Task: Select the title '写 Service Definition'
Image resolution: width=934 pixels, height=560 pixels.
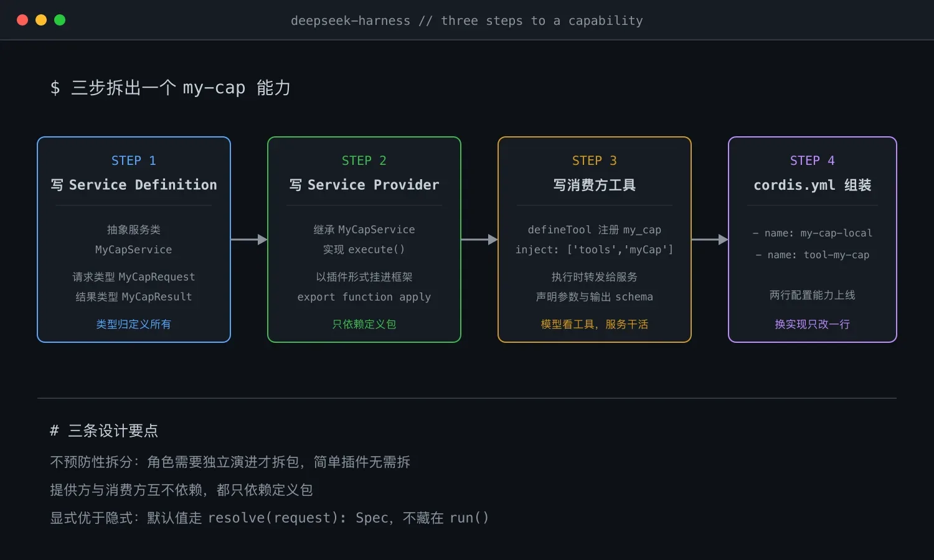Action: pos(134,185)
